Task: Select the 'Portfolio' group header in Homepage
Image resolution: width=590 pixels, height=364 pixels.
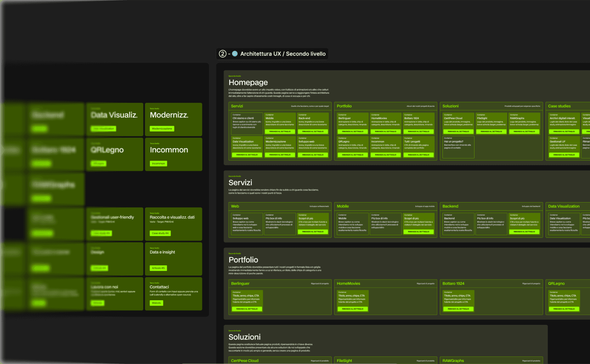Action: pos(344,106)
